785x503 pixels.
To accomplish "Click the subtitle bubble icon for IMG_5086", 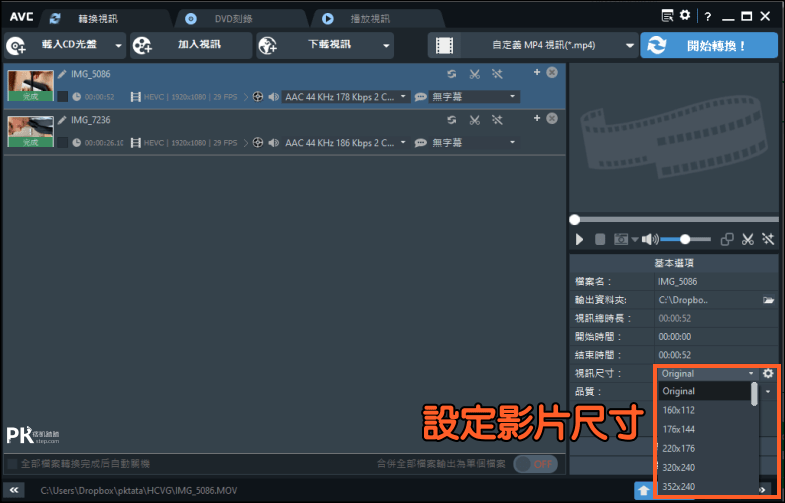I will click(421, 97).
